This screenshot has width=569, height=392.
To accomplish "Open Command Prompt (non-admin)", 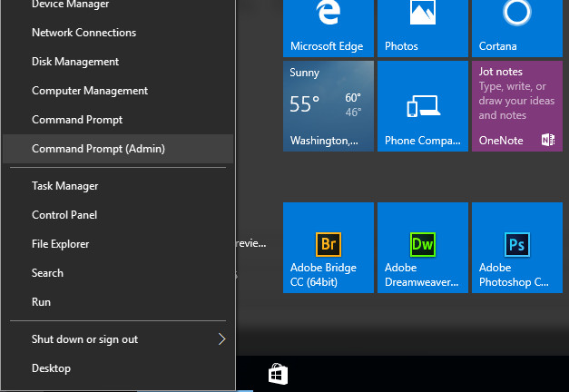I will [118, 120].
